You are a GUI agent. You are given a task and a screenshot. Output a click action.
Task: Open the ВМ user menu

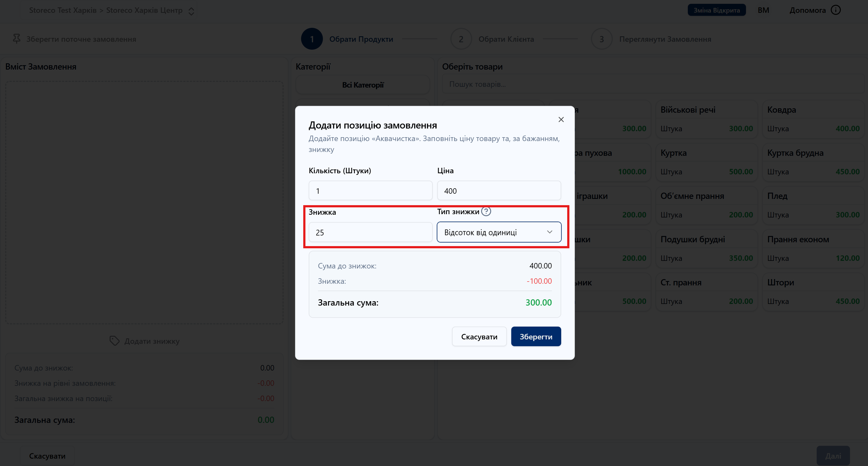tap(763, 10)
